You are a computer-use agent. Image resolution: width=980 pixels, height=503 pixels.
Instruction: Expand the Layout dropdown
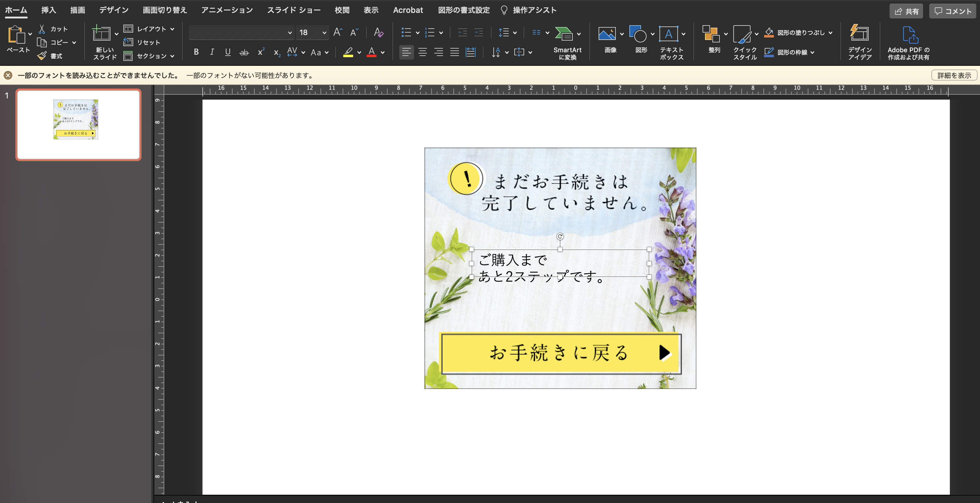tap(172, 29)
